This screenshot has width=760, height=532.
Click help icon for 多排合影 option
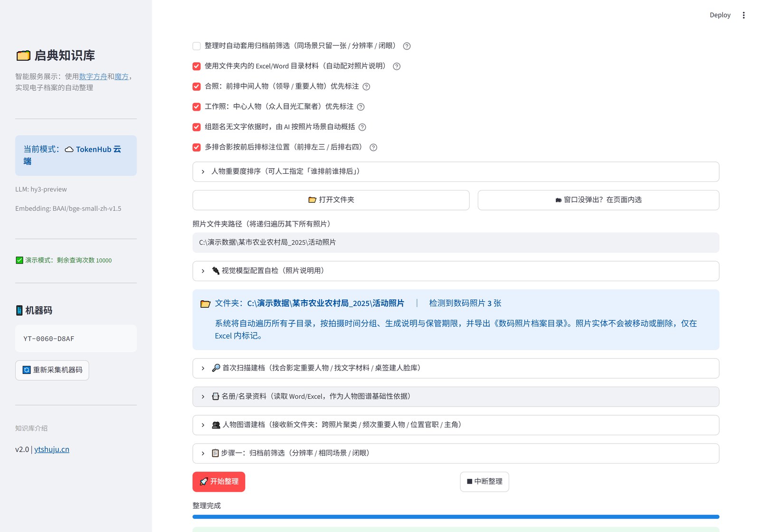point(373,147)
